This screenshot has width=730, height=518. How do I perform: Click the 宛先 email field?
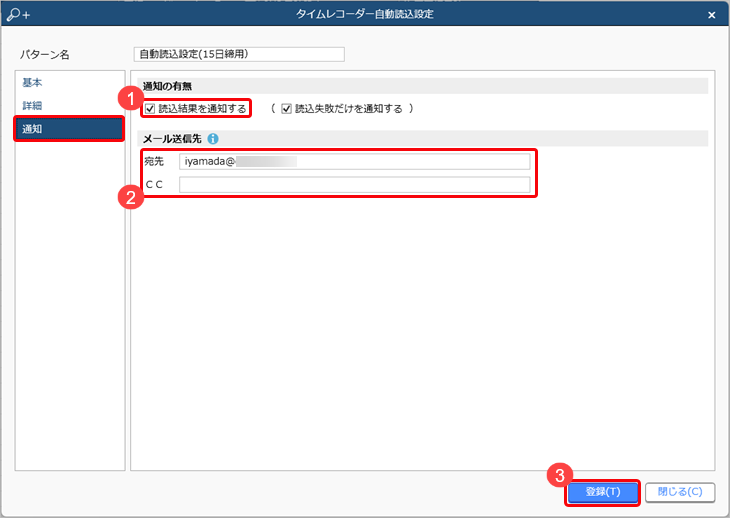click(354, 161)
